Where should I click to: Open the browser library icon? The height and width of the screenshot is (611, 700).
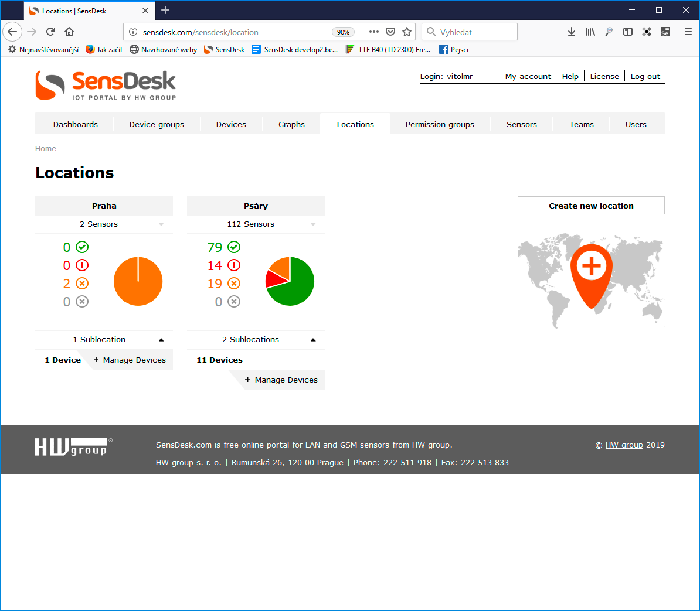tap(590, 32)
